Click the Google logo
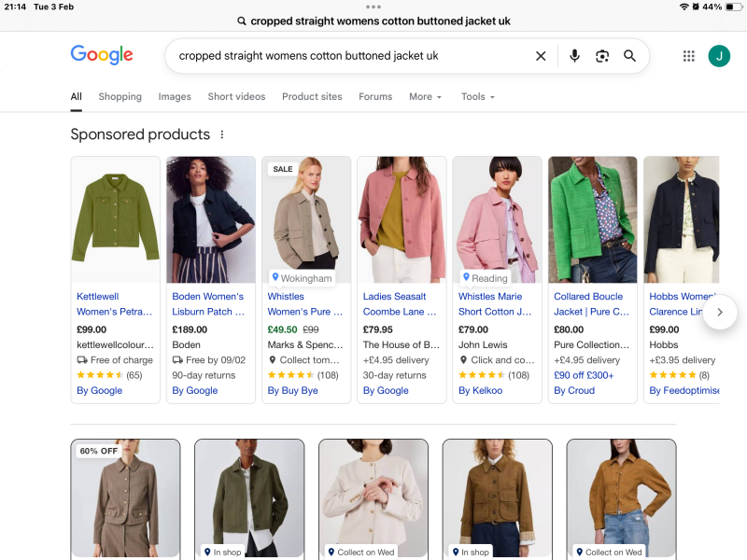 click(102, 55)
